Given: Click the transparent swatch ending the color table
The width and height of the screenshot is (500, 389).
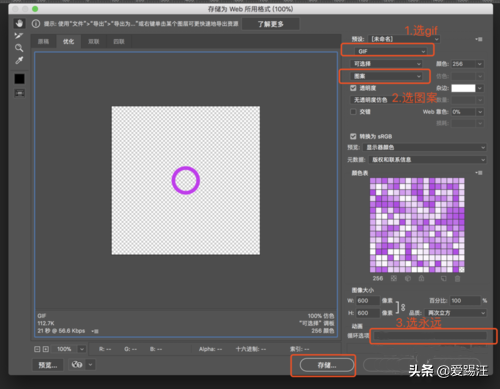Looking at the screenshot, I should [462, 269].
